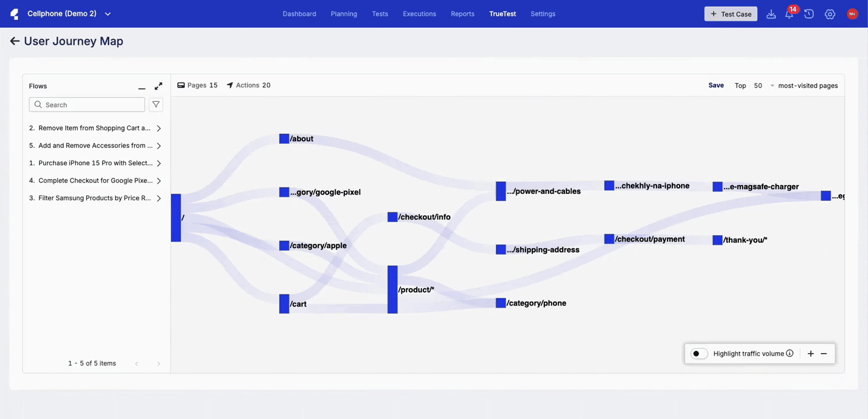Open the settings gear icon
The height and width of the screenshot is (419, 868).
click(830, 14)
